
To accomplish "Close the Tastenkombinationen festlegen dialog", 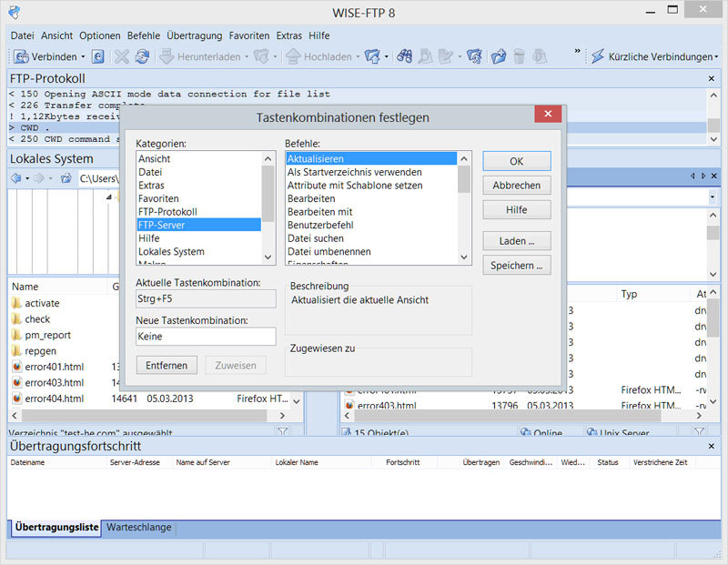I will pos(548,114).
